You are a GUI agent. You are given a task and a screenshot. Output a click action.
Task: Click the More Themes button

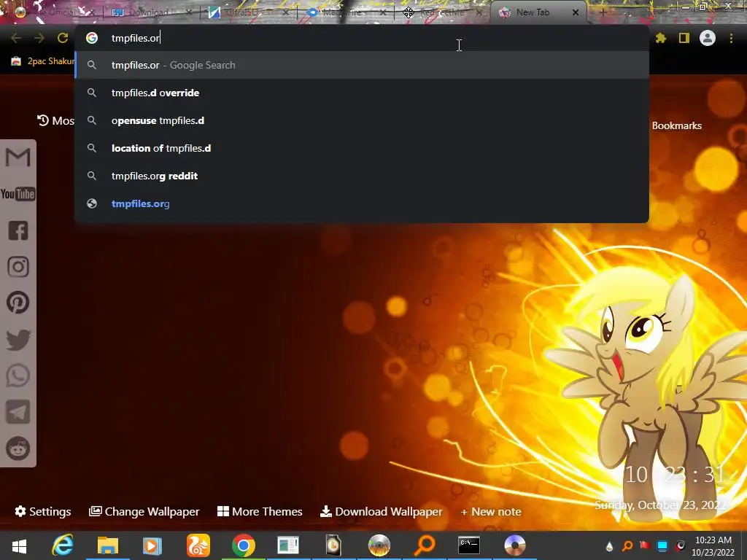point(260,511)
